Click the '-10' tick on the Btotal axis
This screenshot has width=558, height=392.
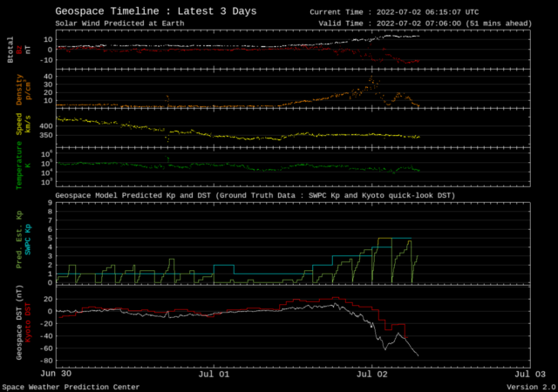pos(46,60)
